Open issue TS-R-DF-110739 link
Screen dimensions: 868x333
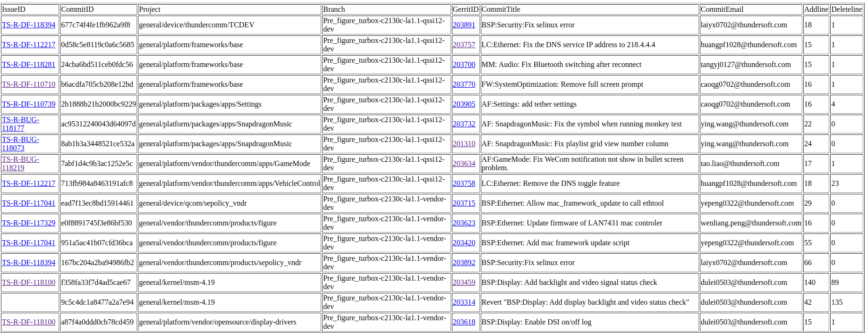point(28,104)
